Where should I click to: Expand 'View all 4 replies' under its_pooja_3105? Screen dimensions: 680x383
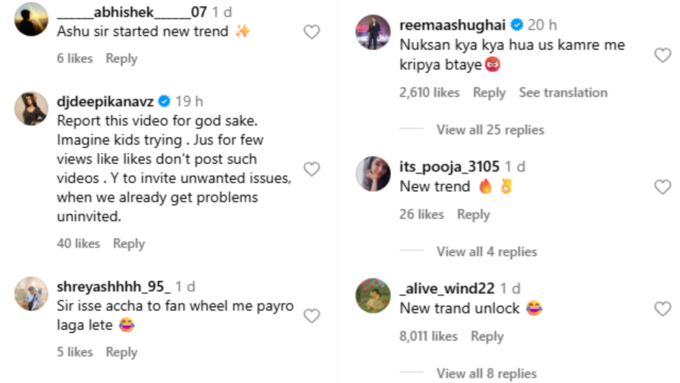tap(487, 252)
